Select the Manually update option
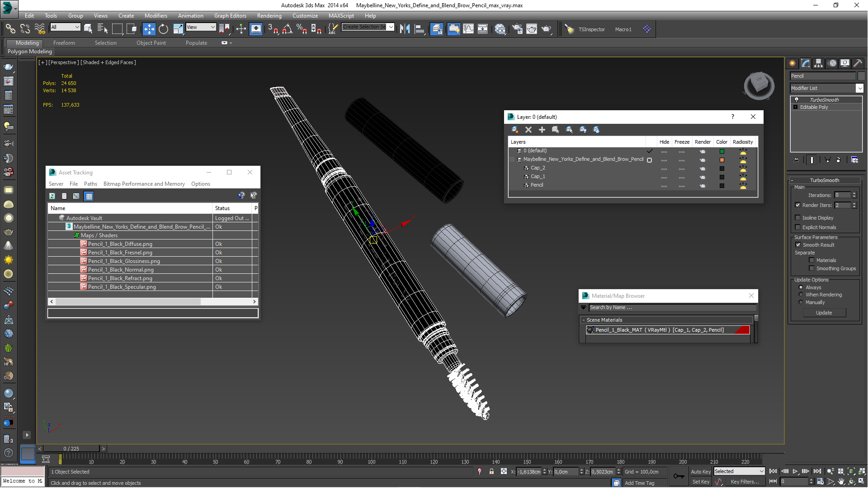This screenshot has width=868, height=488. coord(801,302)
